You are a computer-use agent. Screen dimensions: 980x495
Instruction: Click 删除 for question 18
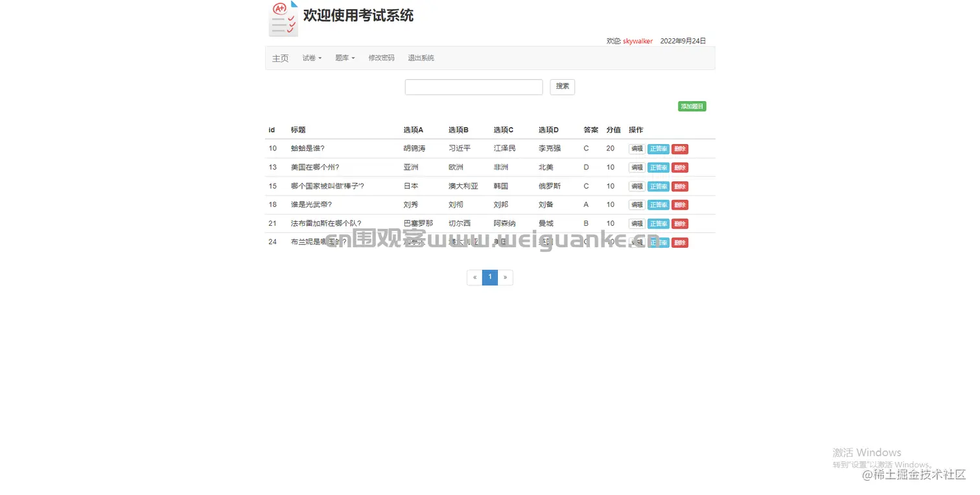[679, 205]
